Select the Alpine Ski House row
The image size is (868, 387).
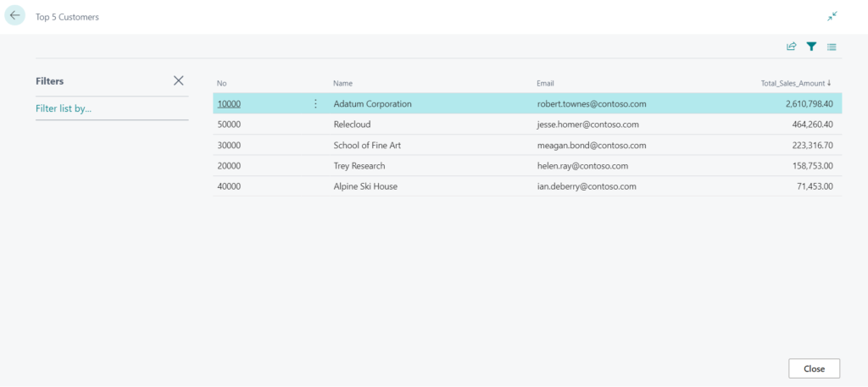(527, 186)
